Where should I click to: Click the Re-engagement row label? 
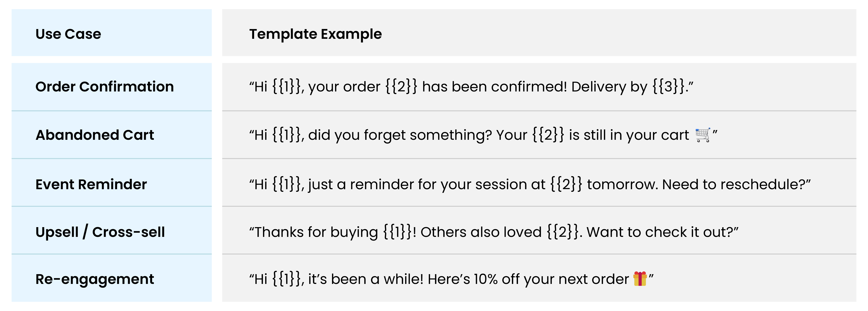click(95, 279)
